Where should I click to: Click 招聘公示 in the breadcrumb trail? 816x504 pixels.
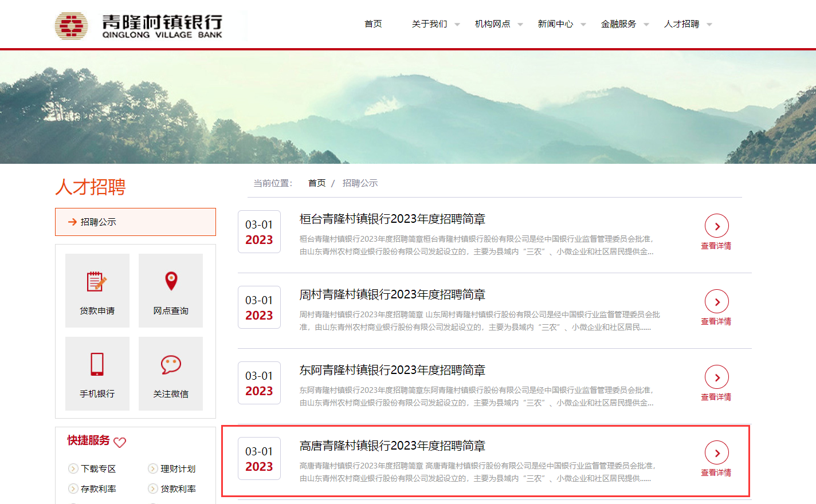tap(360, 183)
